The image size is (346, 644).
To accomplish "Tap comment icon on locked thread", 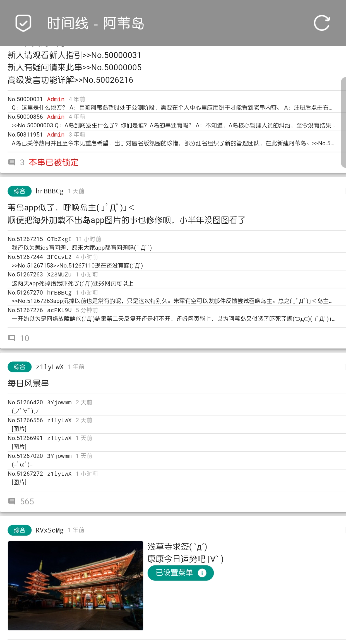I will point(12,162).
